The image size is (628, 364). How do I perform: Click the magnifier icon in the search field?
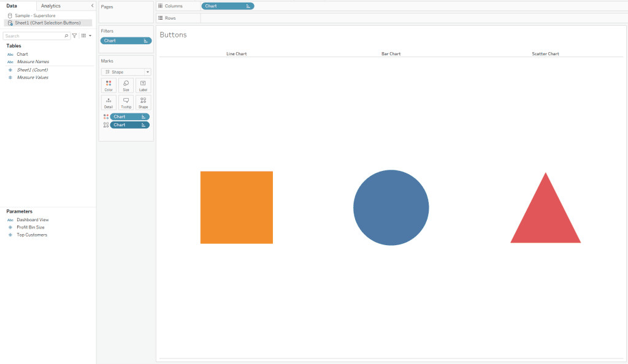coord(66,36)
